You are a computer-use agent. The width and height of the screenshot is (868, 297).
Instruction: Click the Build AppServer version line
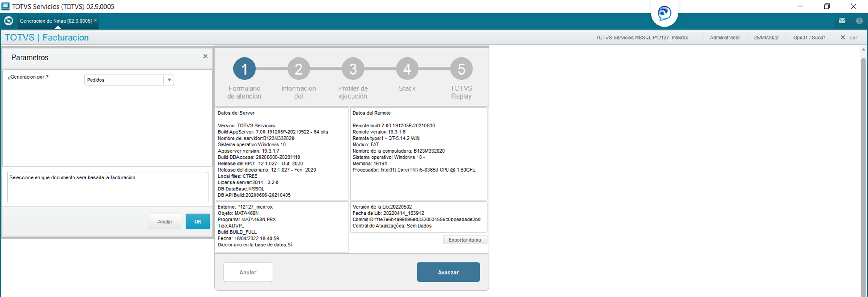click(273, 132)
